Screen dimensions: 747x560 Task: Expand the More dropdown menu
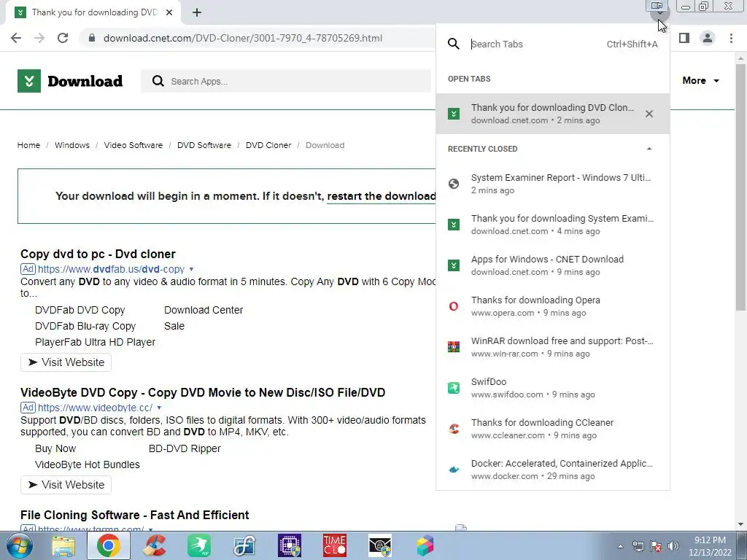pyautogui.click(x=700, y=80)
